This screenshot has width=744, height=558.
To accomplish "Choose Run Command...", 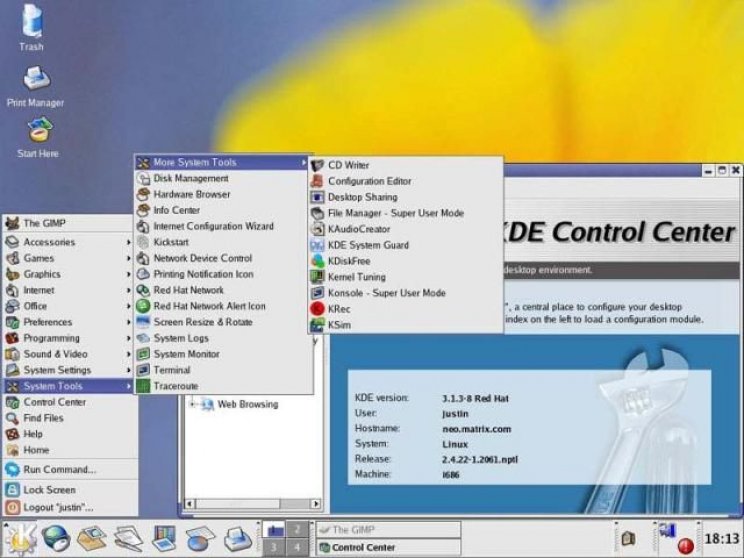I will tap(69, 470).
